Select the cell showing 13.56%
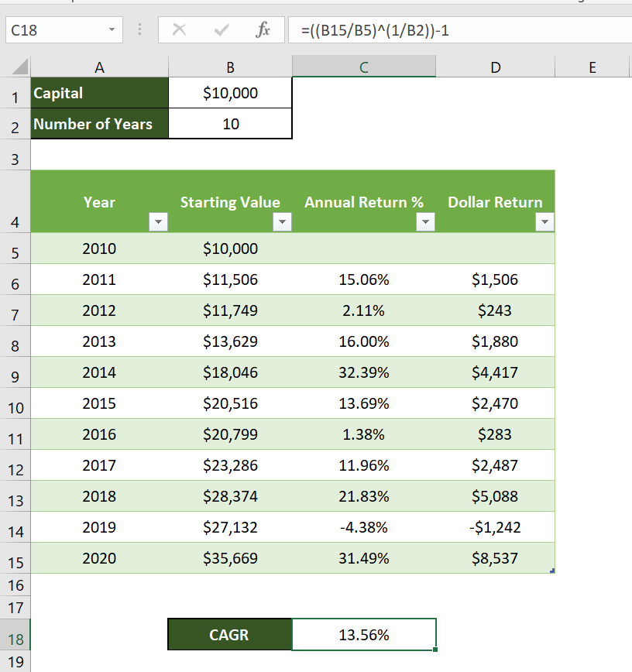The height and width of the screenshot is (672, 632). pos(364,633)
